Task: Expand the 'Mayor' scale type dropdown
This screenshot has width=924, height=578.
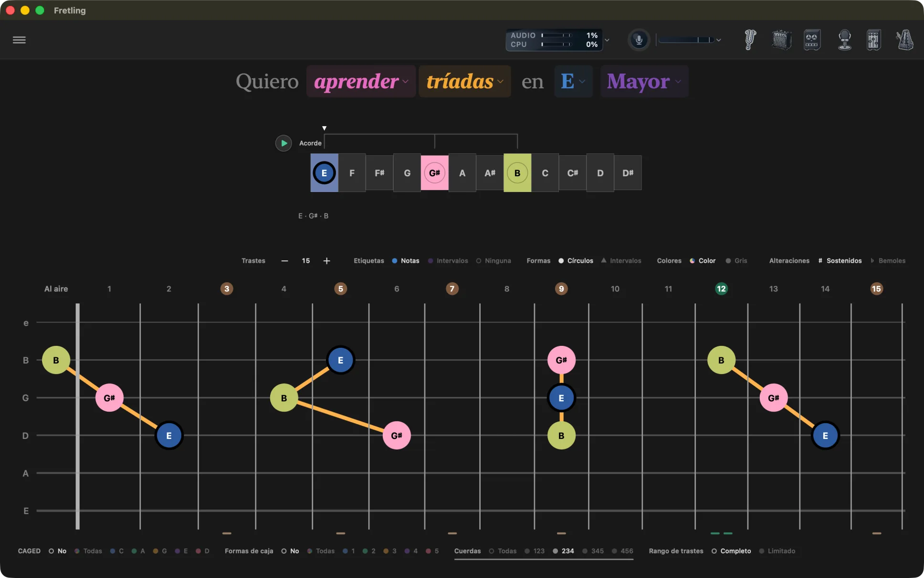Action: point(644,82)
